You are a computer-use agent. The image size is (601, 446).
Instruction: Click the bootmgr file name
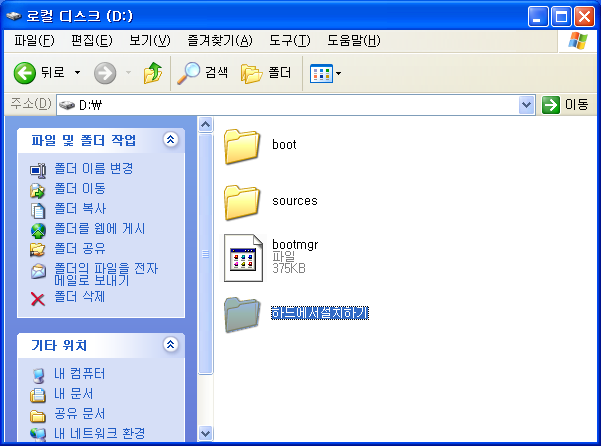pos(295,244)
